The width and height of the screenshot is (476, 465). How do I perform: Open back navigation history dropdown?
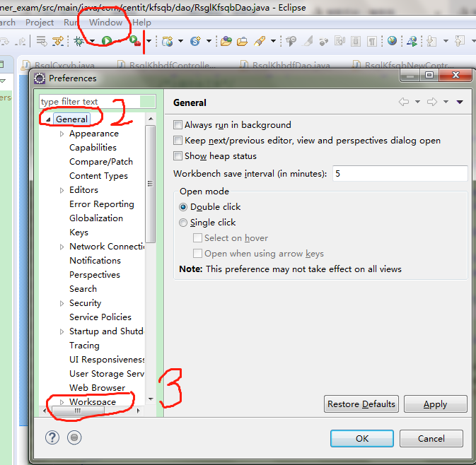click(x=418, y=102)
